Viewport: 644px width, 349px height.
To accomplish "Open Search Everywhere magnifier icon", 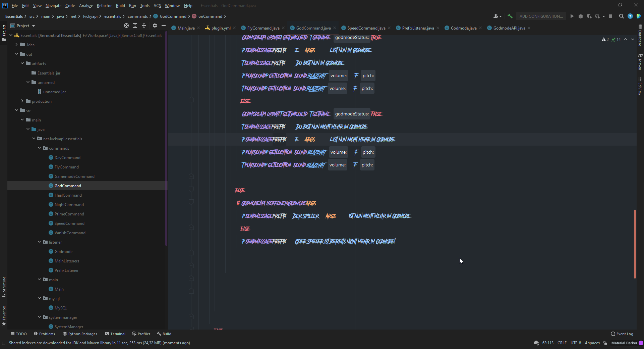I will point(621,16).
